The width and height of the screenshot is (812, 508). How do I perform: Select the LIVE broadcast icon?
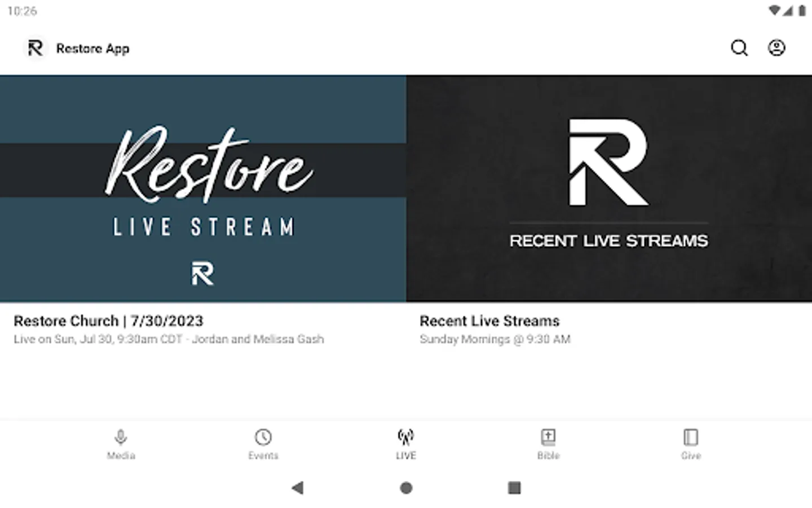[406, 437]
